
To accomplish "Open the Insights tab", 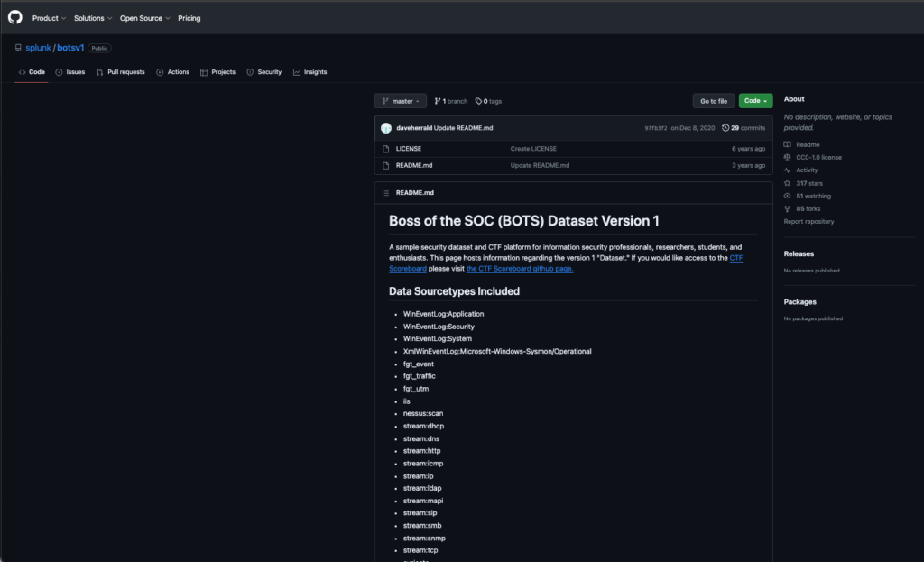I will [310, 72].
